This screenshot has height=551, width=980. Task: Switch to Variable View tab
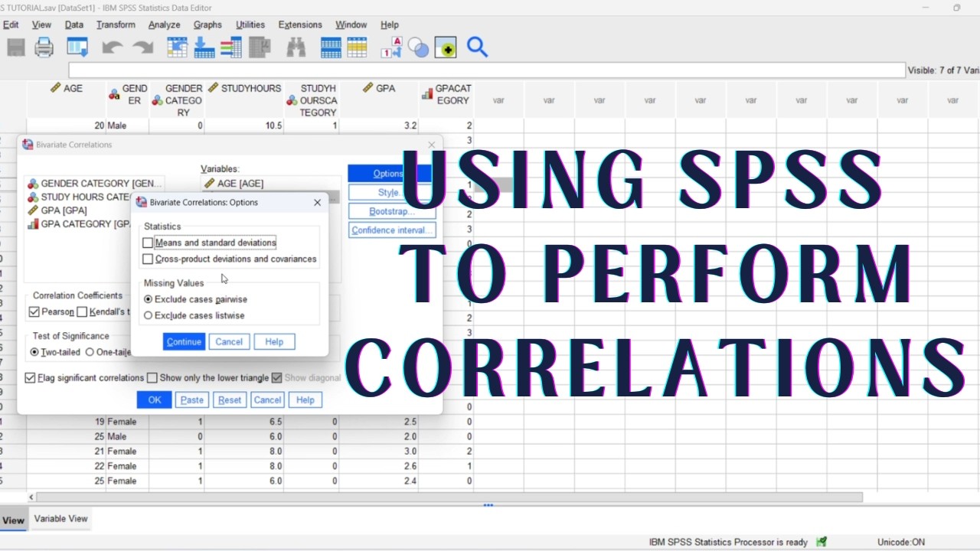tap(60, 519)
